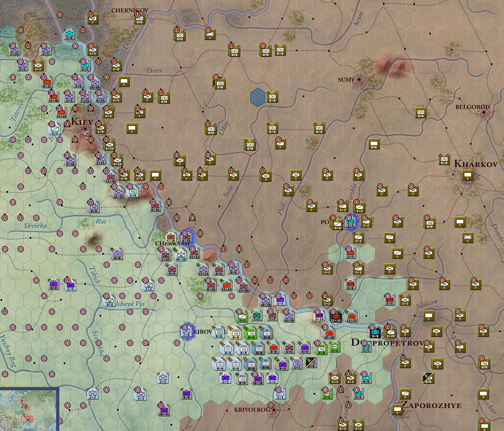Select the cyan 3=9 unit counter
This screenshot has width=504, height=431.
[x=69, y=34]
